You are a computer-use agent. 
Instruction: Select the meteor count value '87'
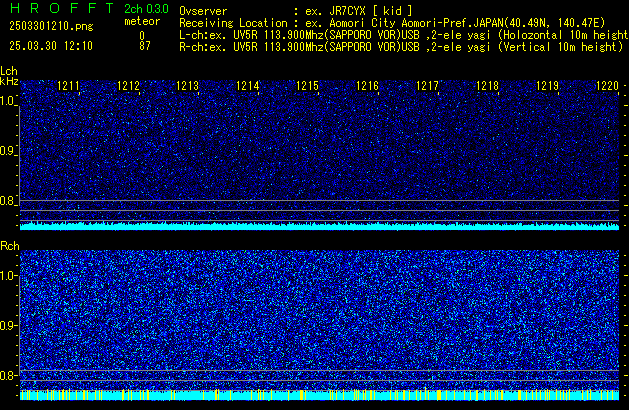[x=145, y=46]
